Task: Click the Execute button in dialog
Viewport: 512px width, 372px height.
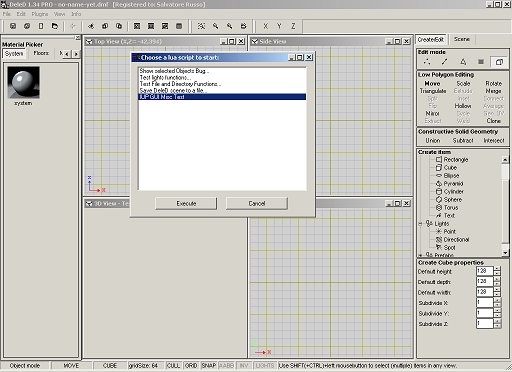Action: 186,203
